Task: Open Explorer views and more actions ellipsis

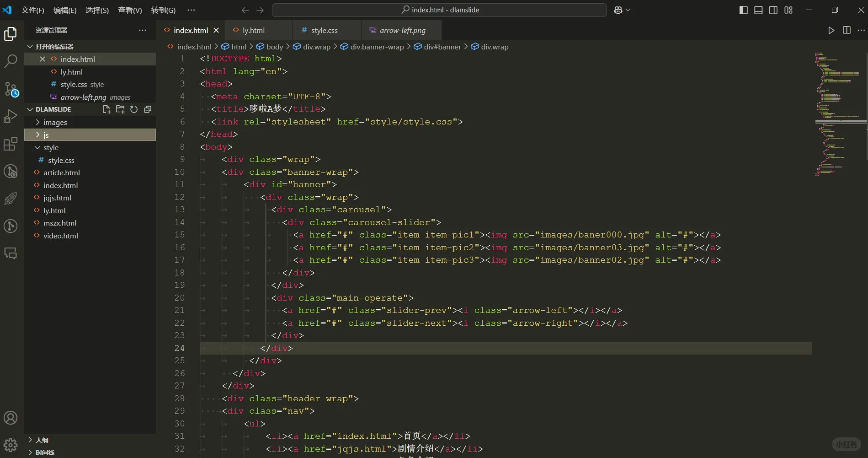Action: tap(143, 30)
